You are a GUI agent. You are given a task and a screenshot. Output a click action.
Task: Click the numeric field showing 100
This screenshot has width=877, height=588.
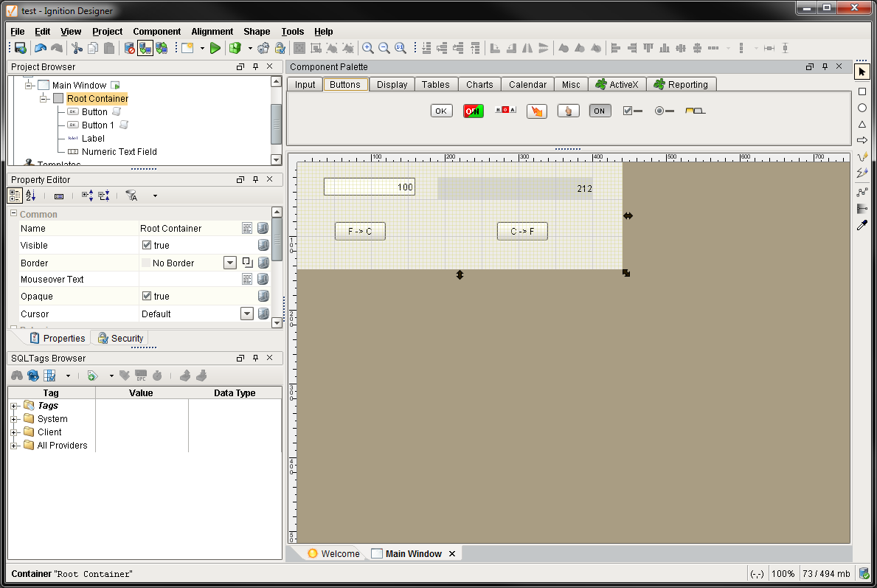[369, 187]
